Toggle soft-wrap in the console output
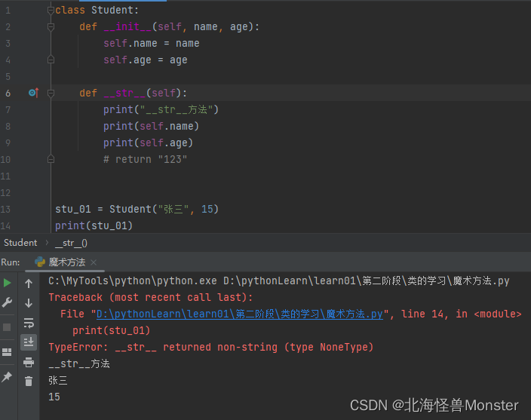531x420 pixels. [x=29, y=323]
